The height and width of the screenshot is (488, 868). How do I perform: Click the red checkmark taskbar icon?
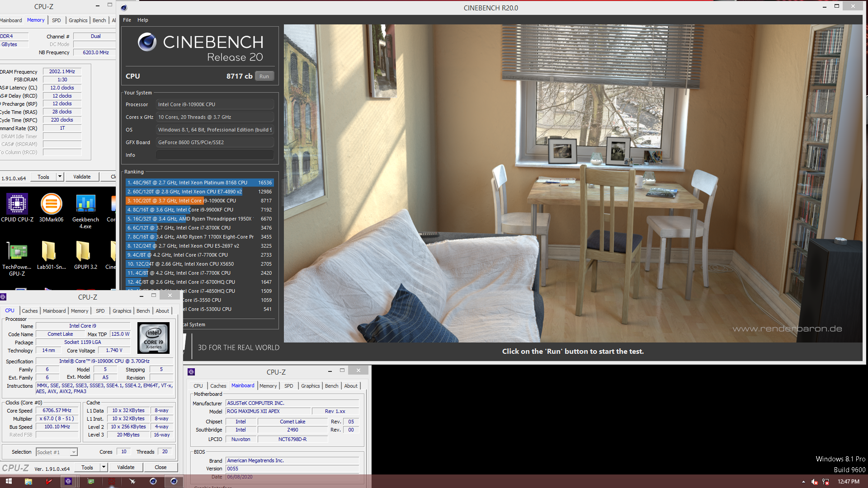(x=48, y=481)
